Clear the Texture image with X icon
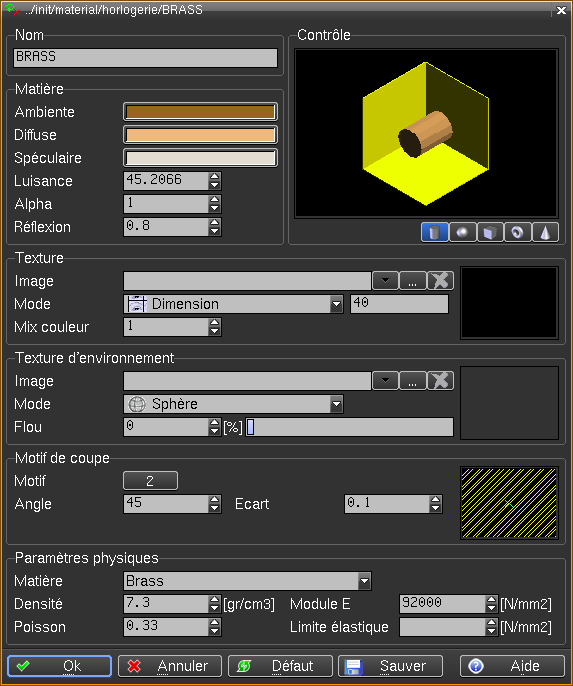 [x=440, y=280]
